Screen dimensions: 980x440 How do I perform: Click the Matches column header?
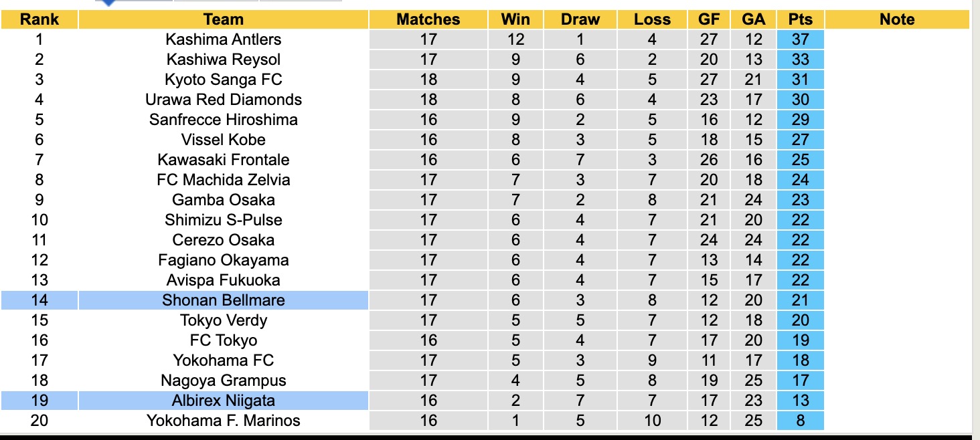[428, 19]
